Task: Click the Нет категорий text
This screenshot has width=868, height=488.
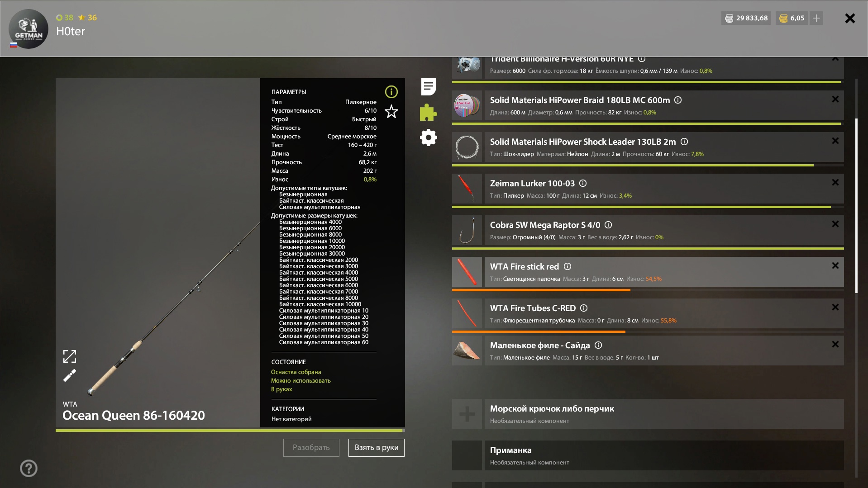Action: pos(291,419)
